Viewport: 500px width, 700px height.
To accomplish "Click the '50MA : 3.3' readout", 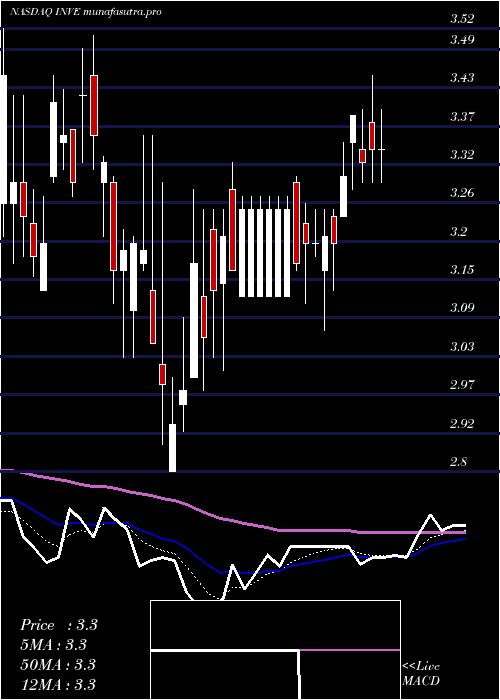I will 58,664.
